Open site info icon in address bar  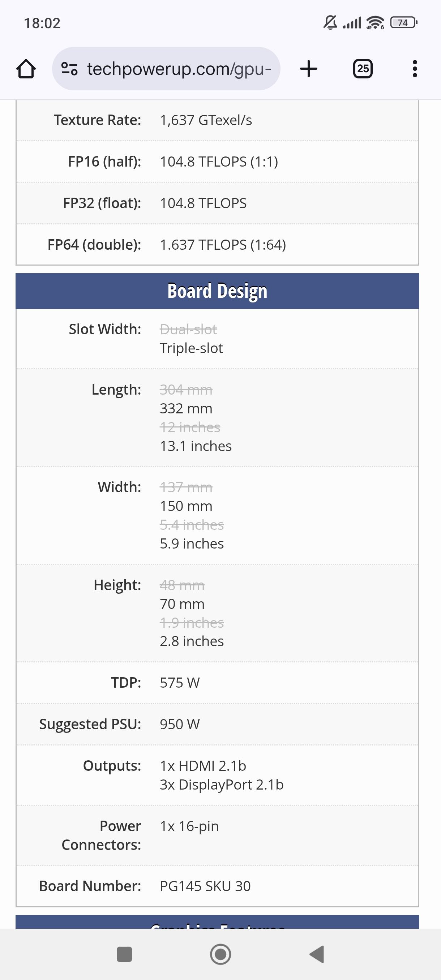[69, 69]
